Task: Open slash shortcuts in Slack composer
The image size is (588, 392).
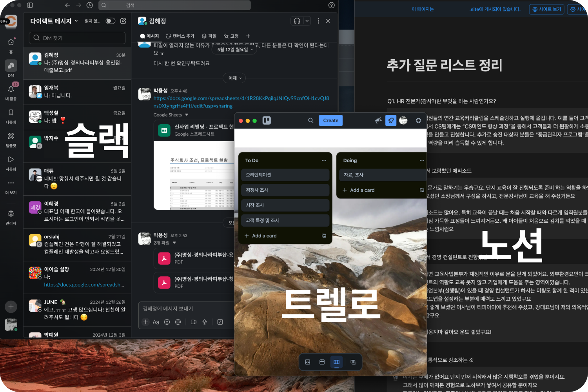Action: pos(220,322)
